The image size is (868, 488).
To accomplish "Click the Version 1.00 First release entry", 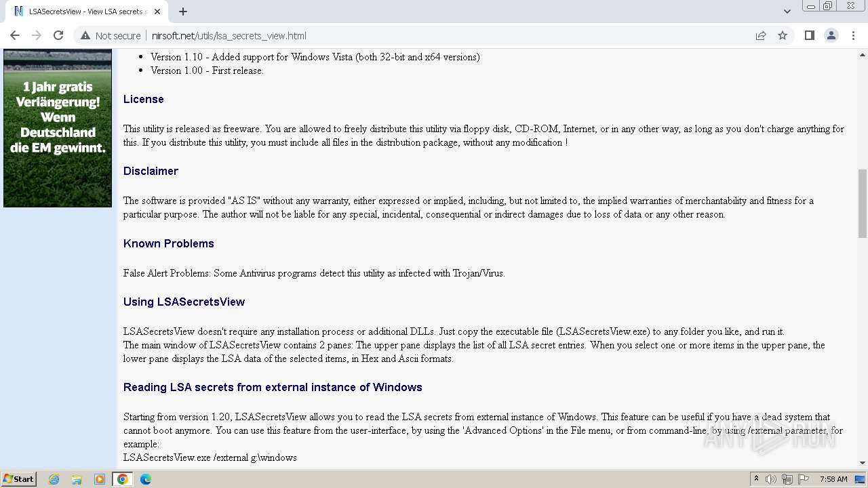I will pyautogui.click(x=207, y=70).
